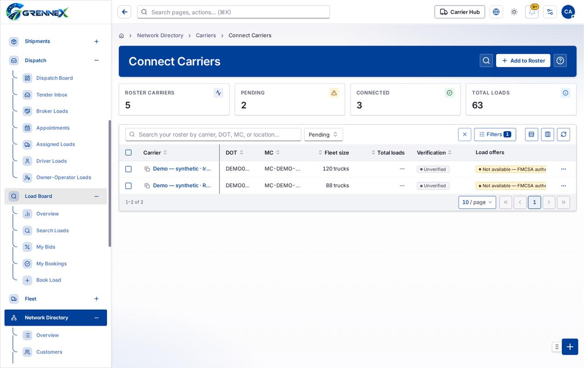Go to Tender Inbox

(x=52, y=95)
